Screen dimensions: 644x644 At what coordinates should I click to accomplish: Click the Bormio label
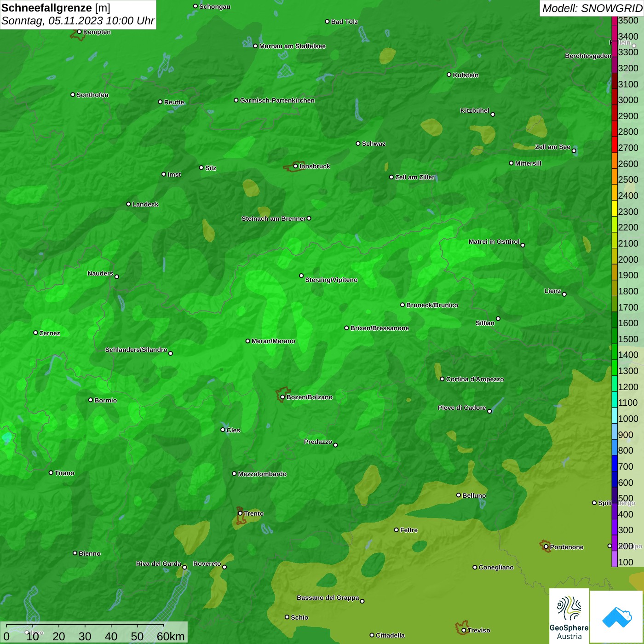coord(105,400)
